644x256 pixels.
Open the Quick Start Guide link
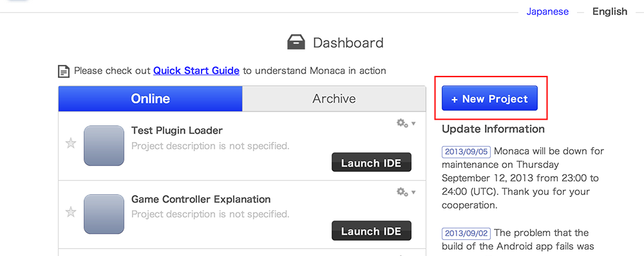[196, 71]
